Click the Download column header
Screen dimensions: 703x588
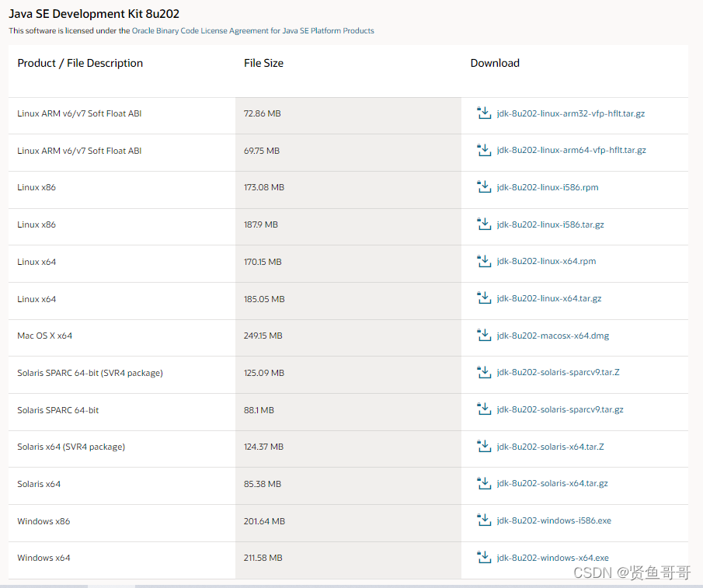(495, 63)
